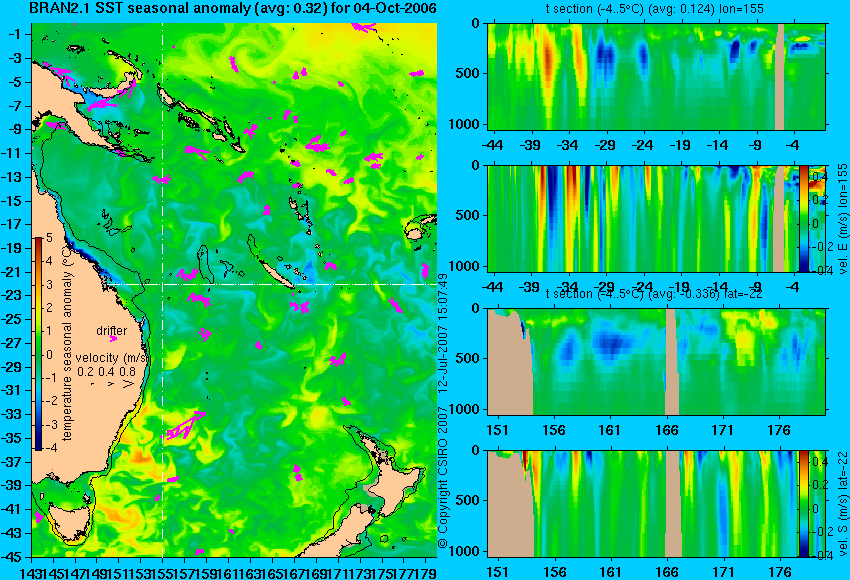Click the 'temperature seasonal anomaly (°C)' vertical label

pos(67,342)
